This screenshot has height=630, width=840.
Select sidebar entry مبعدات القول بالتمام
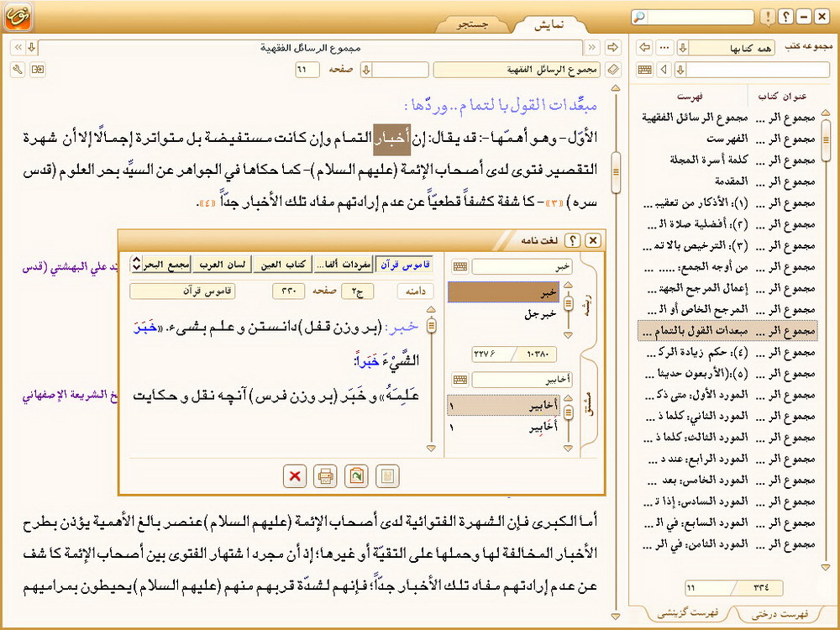(727, 330)
